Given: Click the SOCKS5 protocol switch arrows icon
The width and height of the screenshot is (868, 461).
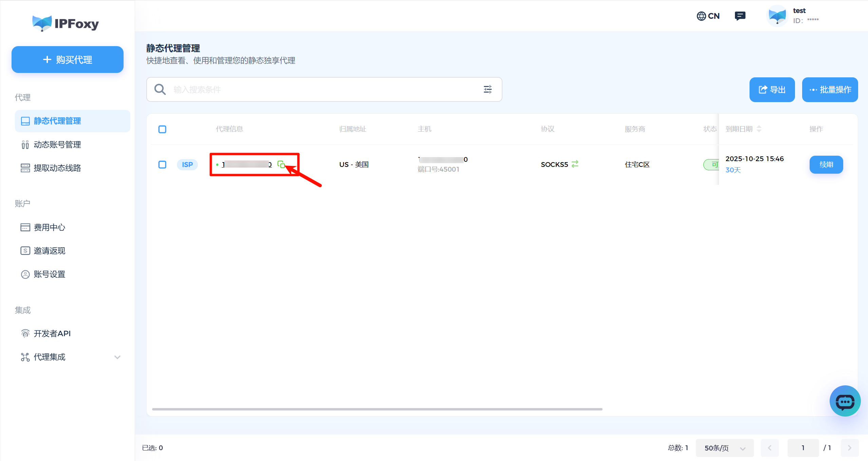Looking at the screenshot, I should pyautogui.click(x=575, y=164).
